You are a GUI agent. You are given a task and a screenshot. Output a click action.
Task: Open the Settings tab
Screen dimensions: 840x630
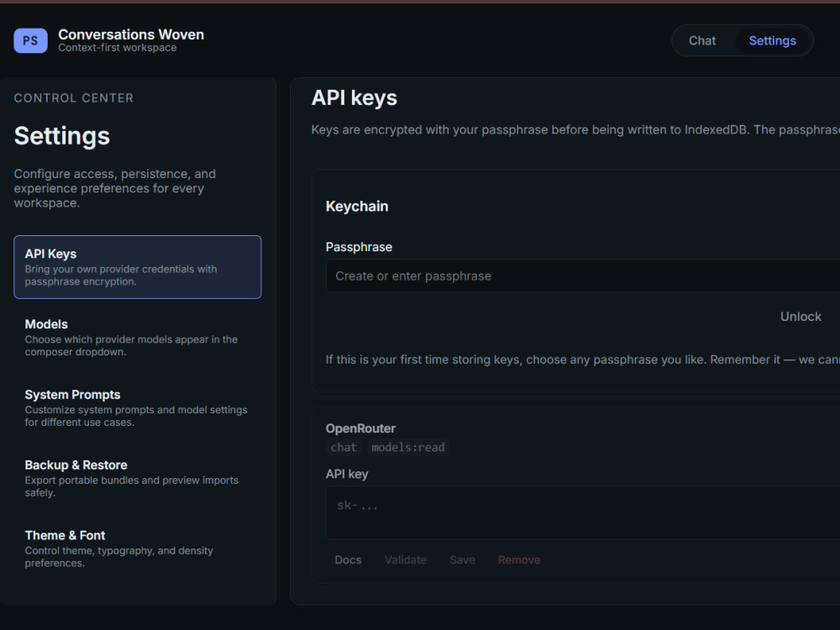coord(772,40)
